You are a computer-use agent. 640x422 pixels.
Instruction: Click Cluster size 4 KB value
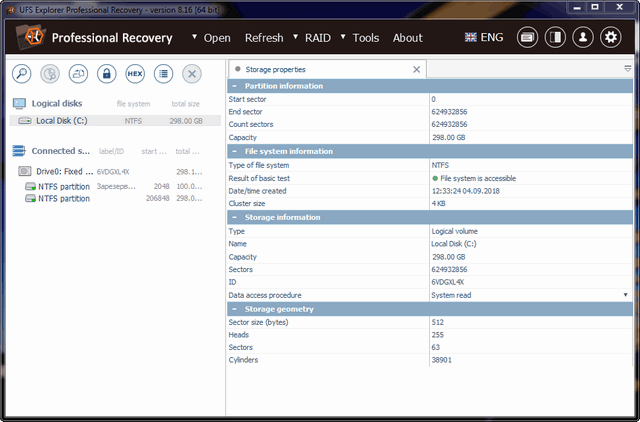tap(439, 204)
